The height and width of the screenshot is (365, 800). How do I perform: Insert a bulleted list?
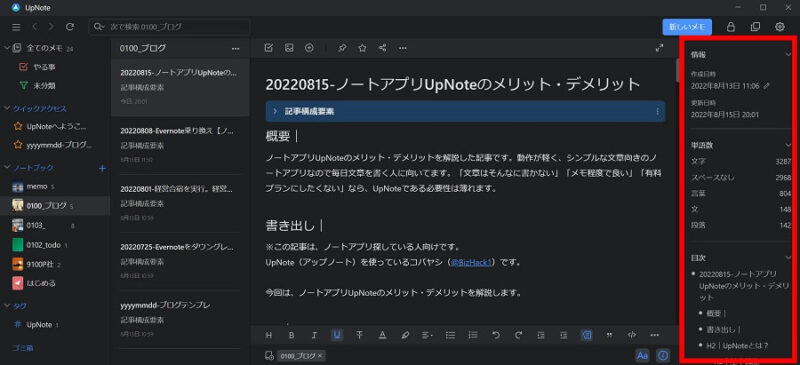click(451, 335)
